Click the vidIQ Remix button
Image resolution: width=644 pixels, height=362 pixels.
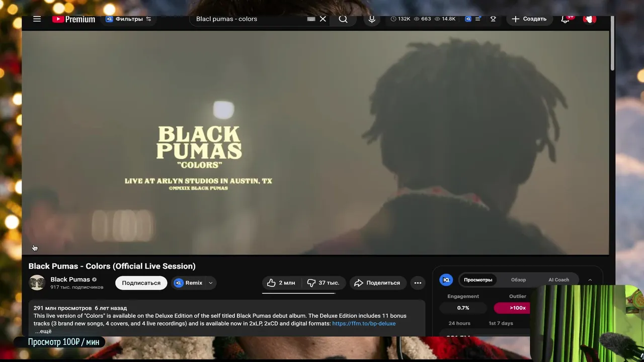188,283
